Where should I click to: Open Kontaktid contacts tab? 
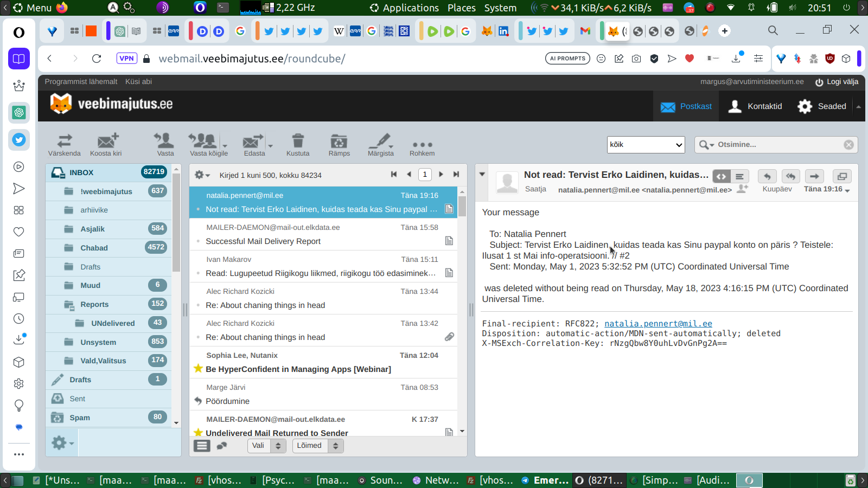coord(755,106)
